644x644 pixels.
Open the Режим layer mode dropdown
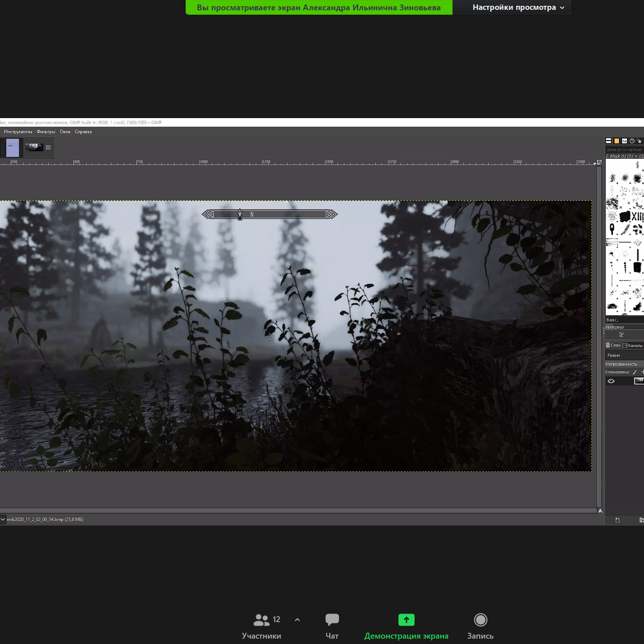coord(625,355)
